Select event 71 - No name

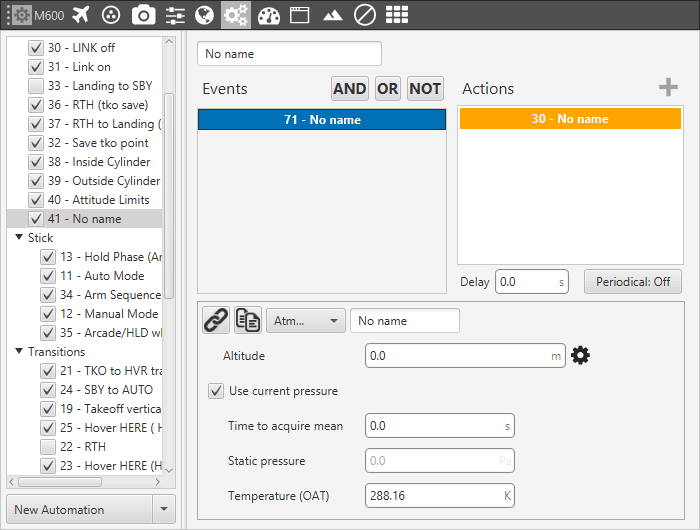coord(322,120)
